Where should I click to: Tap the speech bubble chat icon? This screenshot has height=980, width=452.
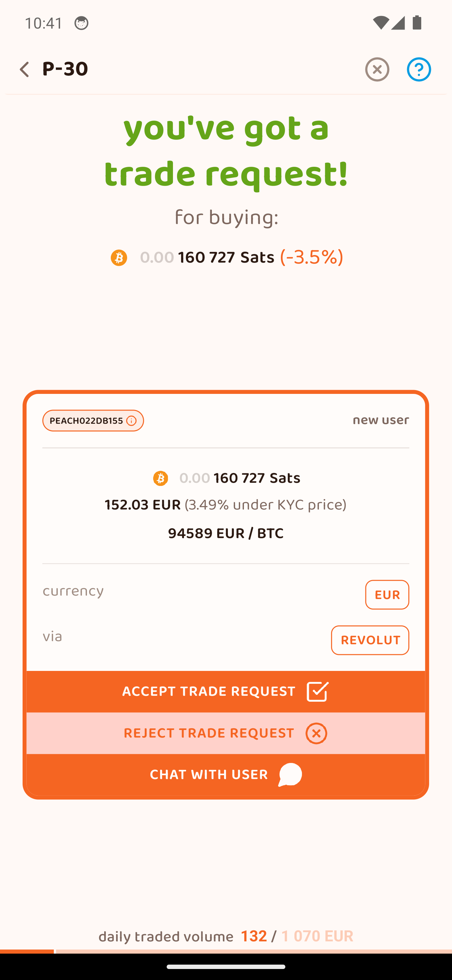[290, 775]
